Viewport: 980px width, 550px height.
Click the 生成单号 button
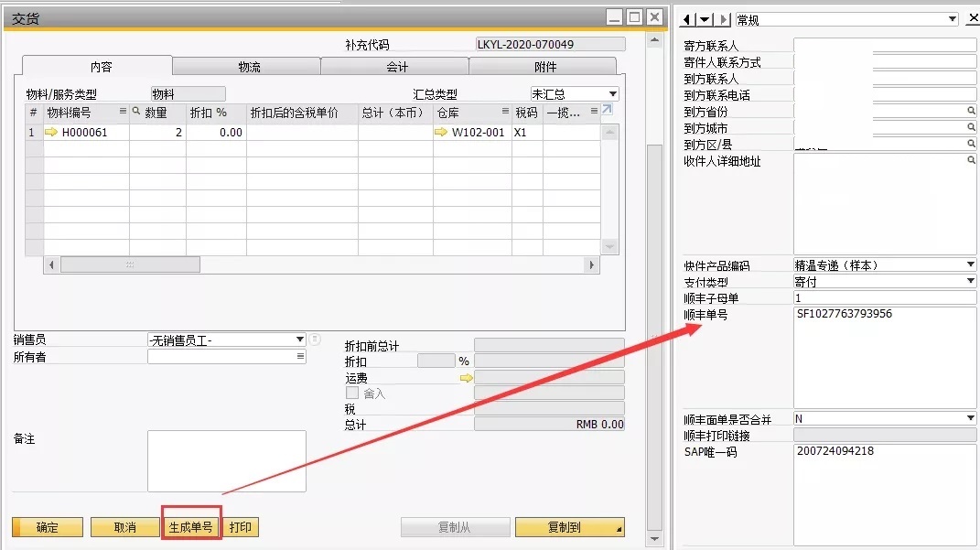[191, 527]
